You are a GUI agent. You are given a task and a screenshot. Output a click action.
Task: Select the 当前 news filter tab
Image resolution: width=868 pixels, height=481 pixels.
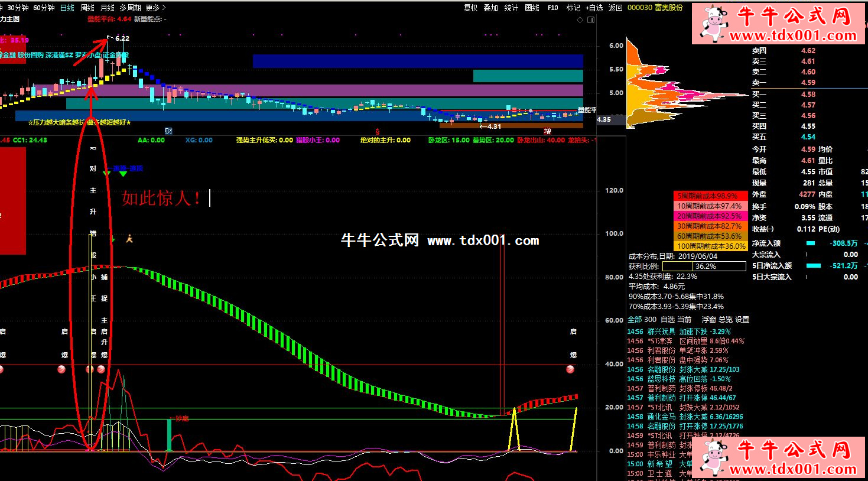684,319
